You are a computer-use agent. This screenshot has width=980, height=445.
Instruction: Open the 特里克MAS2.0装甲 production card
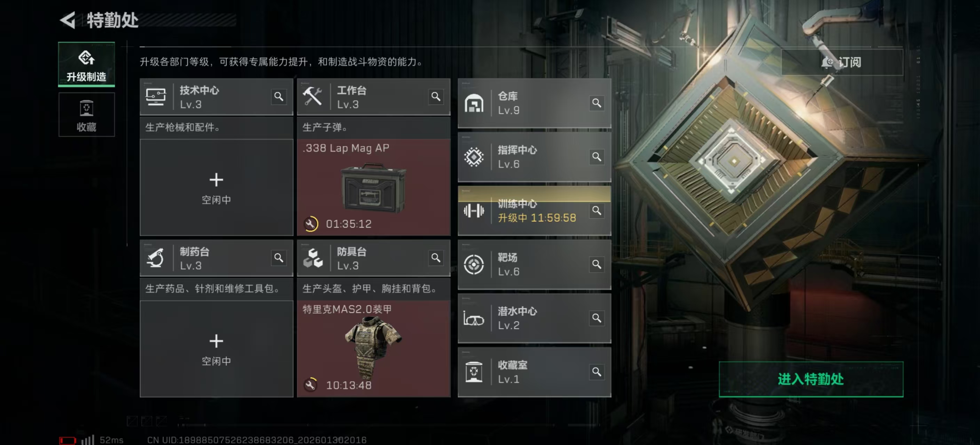click(x=373, y=349)
